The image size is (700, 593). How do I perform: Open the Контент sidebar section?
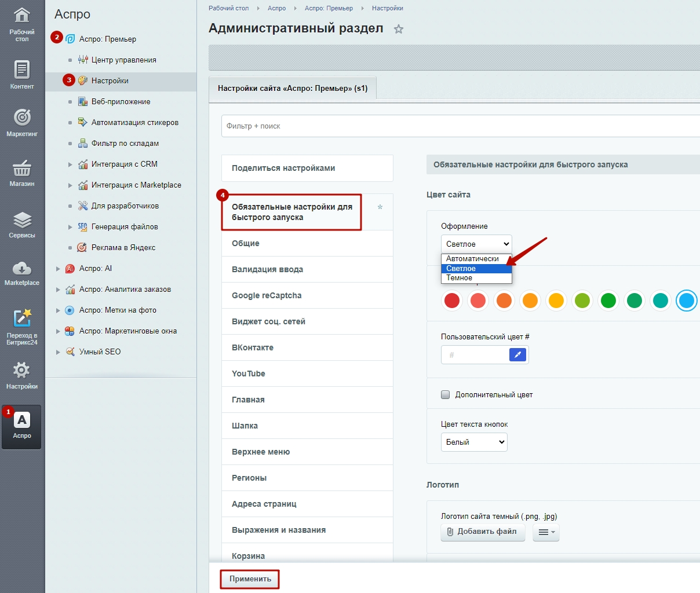pyautogui.click(x=22, y=75)
